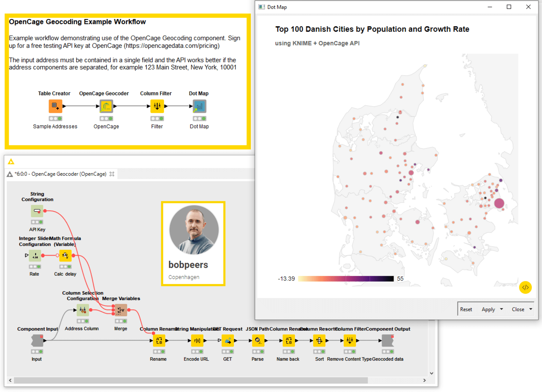Click the status lights under the Dot Map node

[199, 118]
